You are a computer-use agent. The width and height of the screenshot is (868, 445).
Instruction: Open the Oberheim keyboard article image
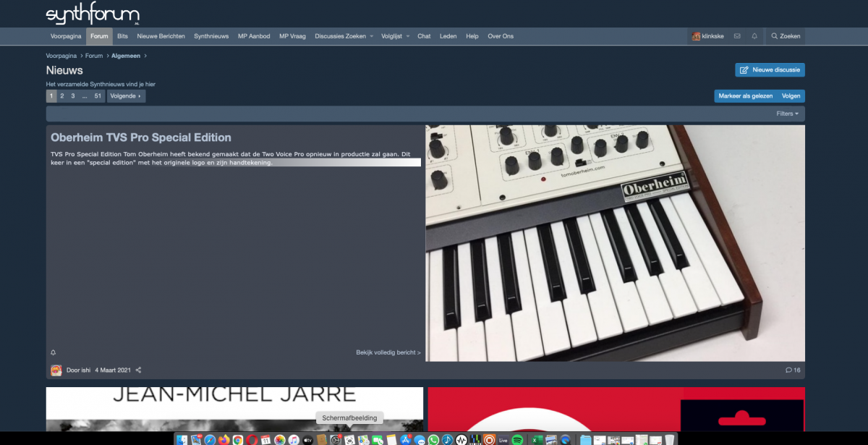(615, 243)
